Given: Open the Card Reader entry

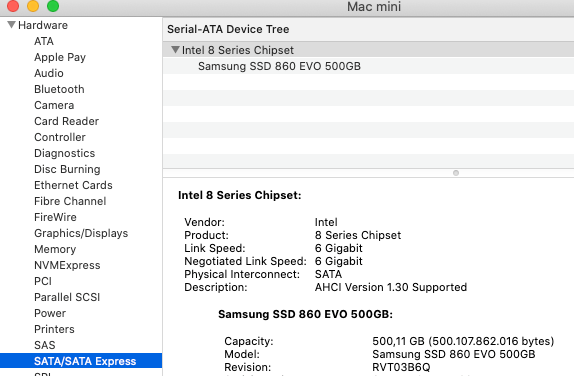Looking at the screenshot, I should tap(67, 121).
